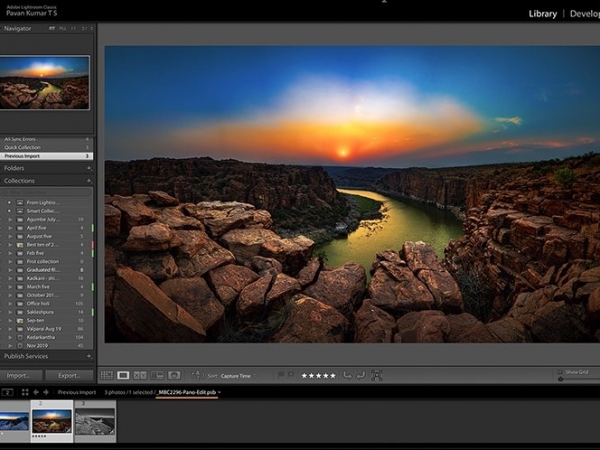Collapse the Navigator panel header
Screen dimensions: 600x450
pyautogui.click(x=18, y=28)
